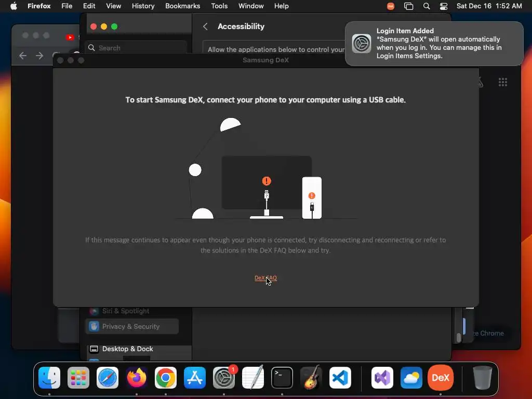Screen dimensions: 532x399
Task: Open the Google apps grid icon
Action: pos(503,82)
